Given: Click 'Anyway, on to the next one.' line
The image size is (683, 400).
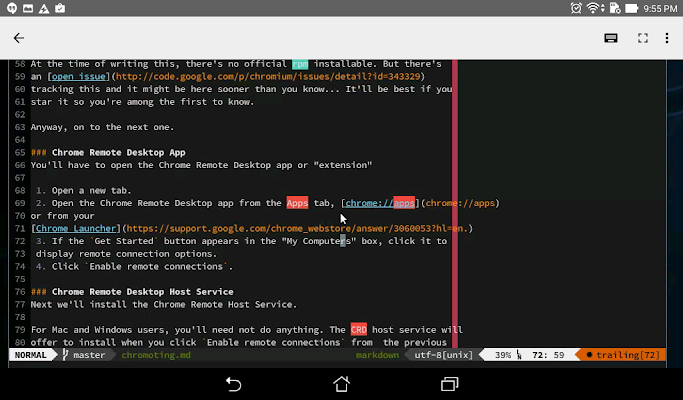Looking at the screenshot, I should pos(102,127).
